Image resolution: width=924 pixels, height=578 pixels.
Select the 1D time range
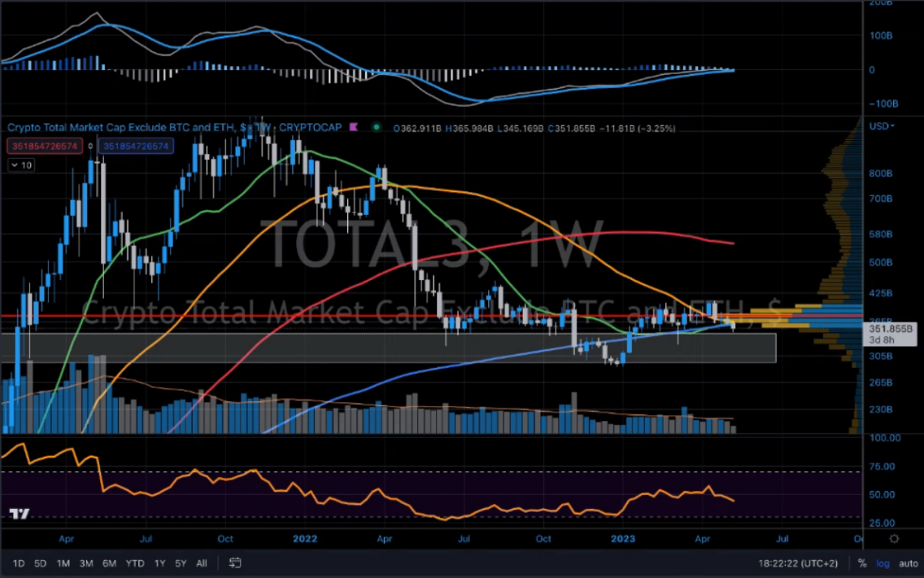19,563
